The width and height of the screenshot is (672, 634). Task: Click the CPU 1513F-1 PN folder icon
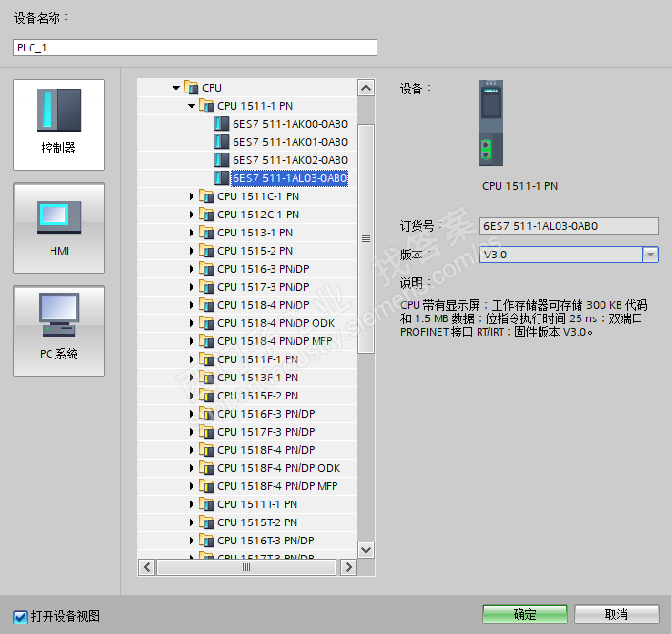pos(207,378)
